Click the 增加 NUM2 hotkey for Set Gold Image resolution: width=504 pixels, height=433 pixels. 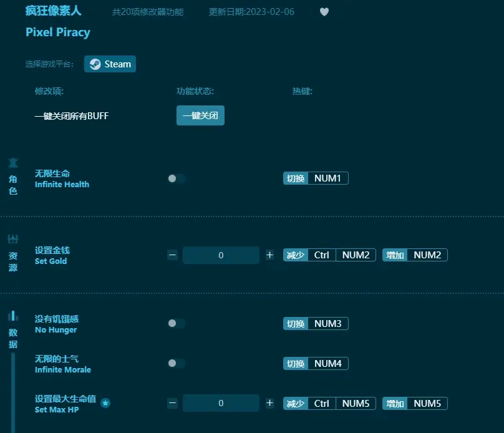click(x=415, y=255)
